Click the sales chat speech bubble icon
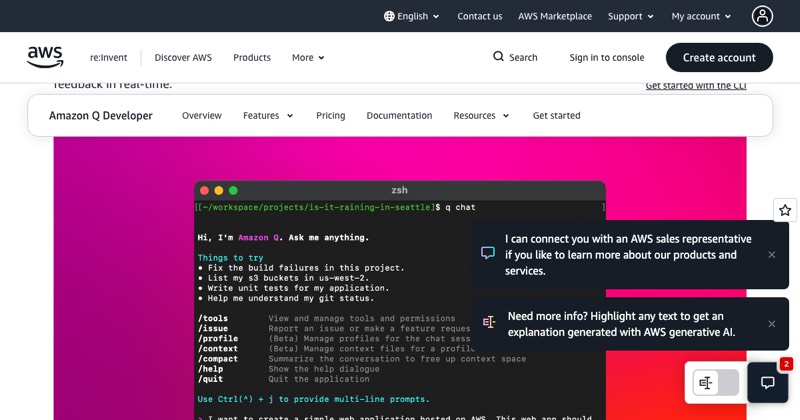Image resolution: width=800 pixels, height=420 pixels. pos(488,253)
